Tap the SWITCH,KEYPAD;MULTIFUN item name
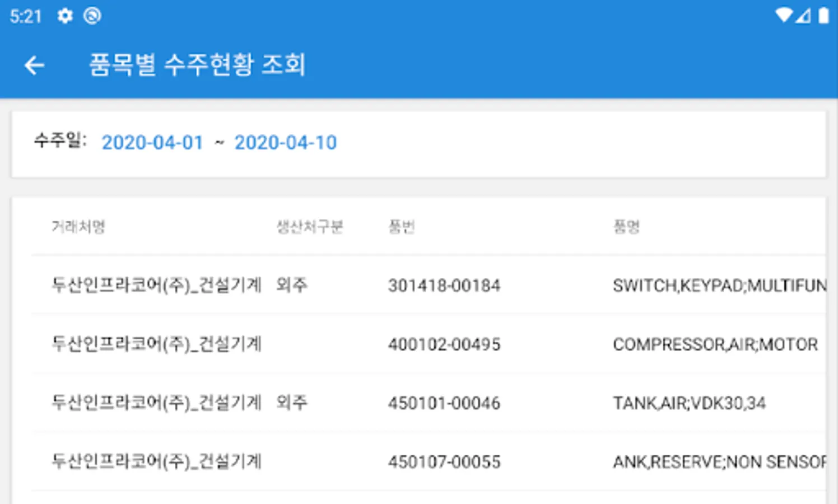 click(720, 286)
